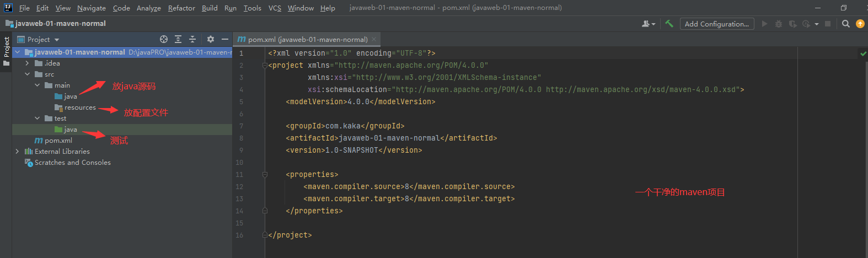This screenshot has width=868, height=258.
Task: Toggle fold on project tag gutter
Action: (x=265, y=65)
